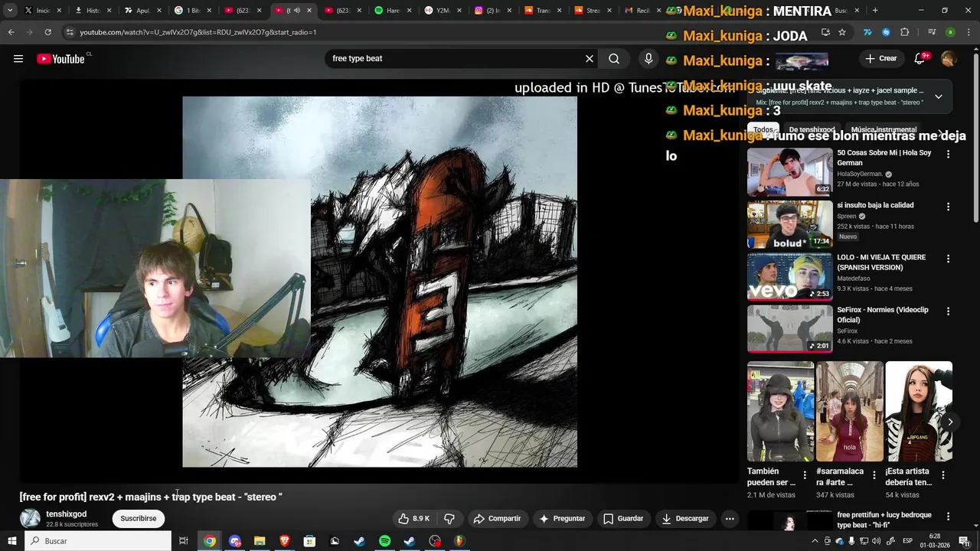
Task: Select the De tenshixgod filter chip
Action: 812,130
